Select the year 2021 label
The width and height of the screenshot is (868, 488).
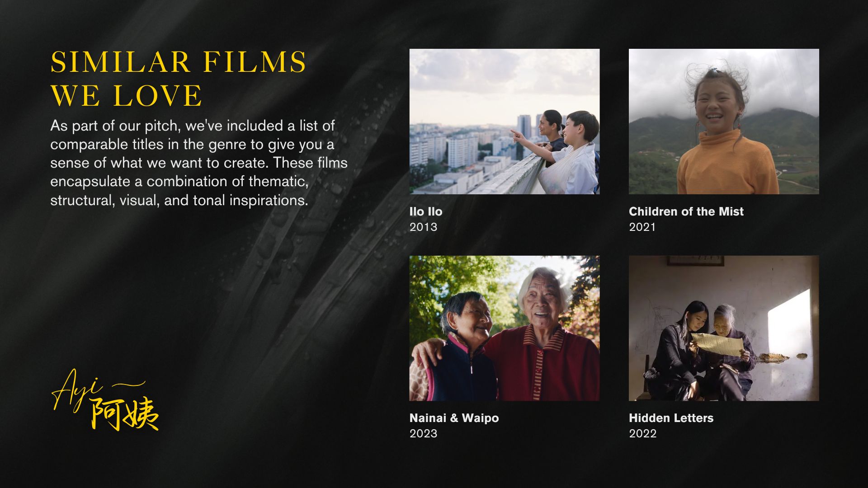click(x=642, y=227)
